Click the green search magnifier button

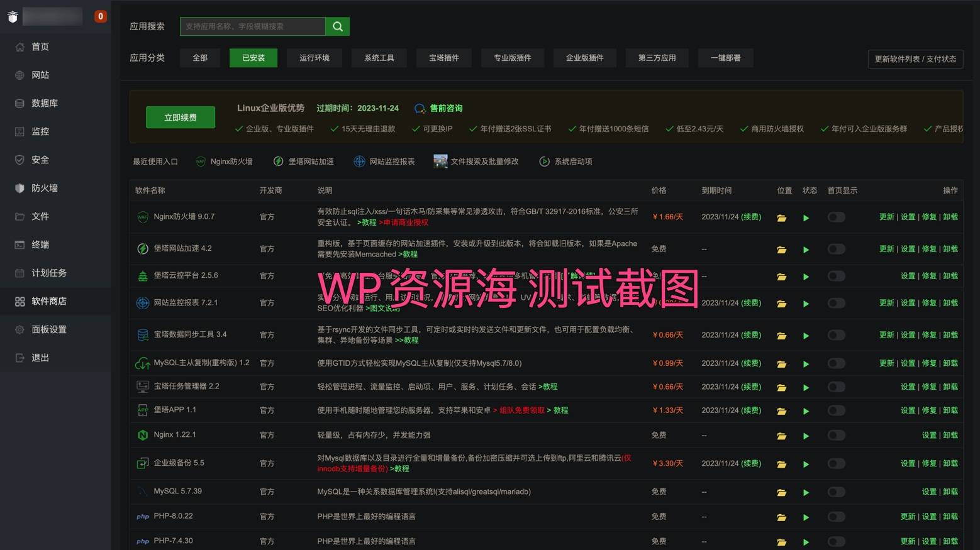coord(337,26)
